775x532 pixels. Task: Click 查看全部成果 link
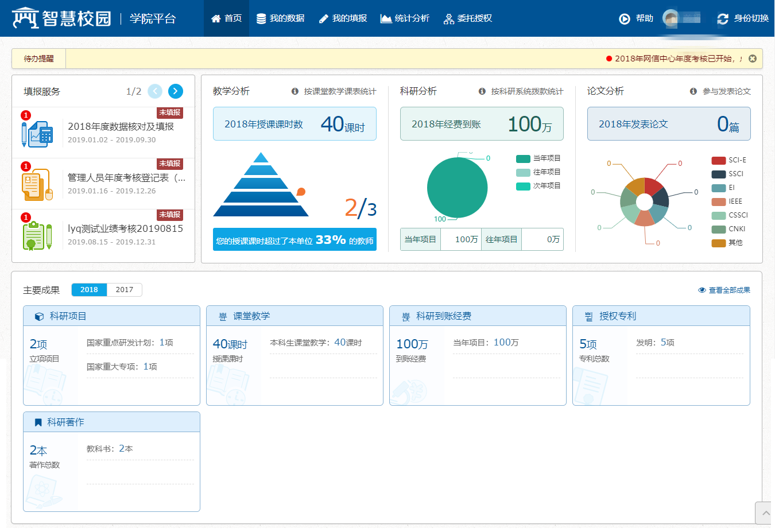click(x=724, y=290)
